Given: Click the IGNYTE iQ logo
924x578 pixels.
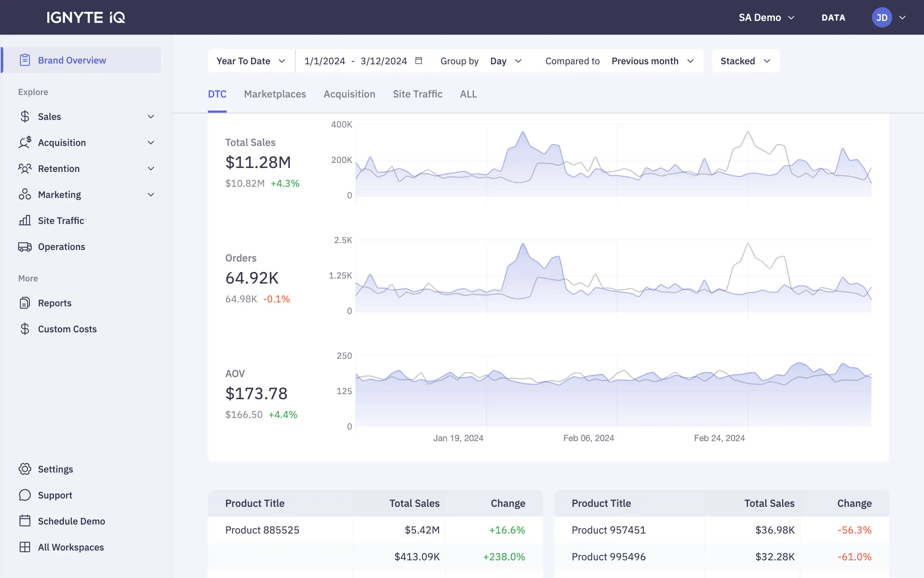Looking at the screenshot, I should pyautogui.click(x=86, y=18).
